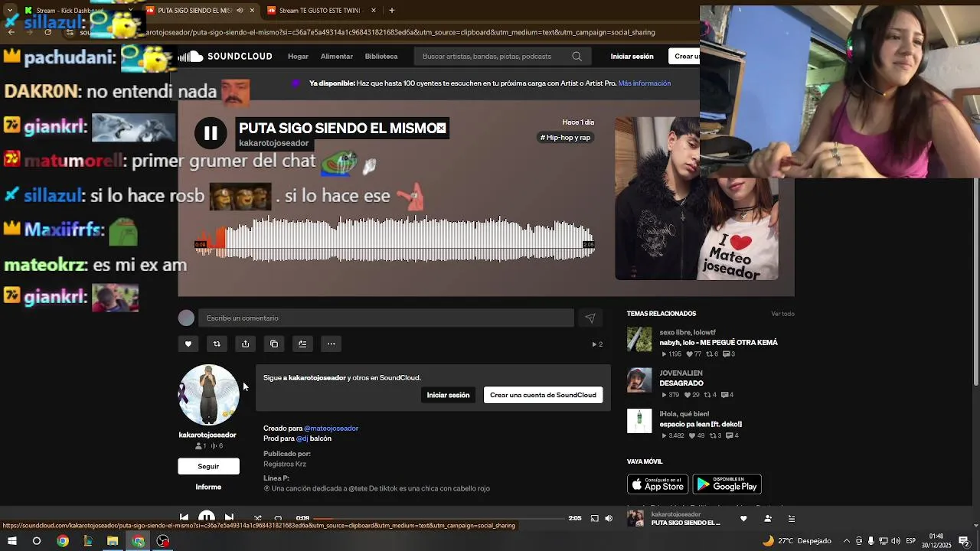Viewport: 980px width, 551px height.
Task: Seek within the track waveform
Action: point(394,239)
